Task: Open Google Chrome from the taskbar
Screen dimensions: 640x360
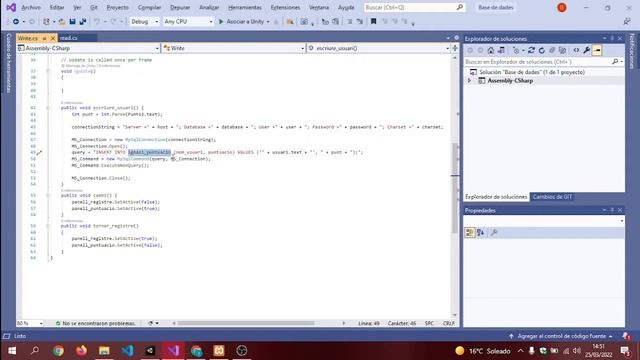Action: (58, 351)
